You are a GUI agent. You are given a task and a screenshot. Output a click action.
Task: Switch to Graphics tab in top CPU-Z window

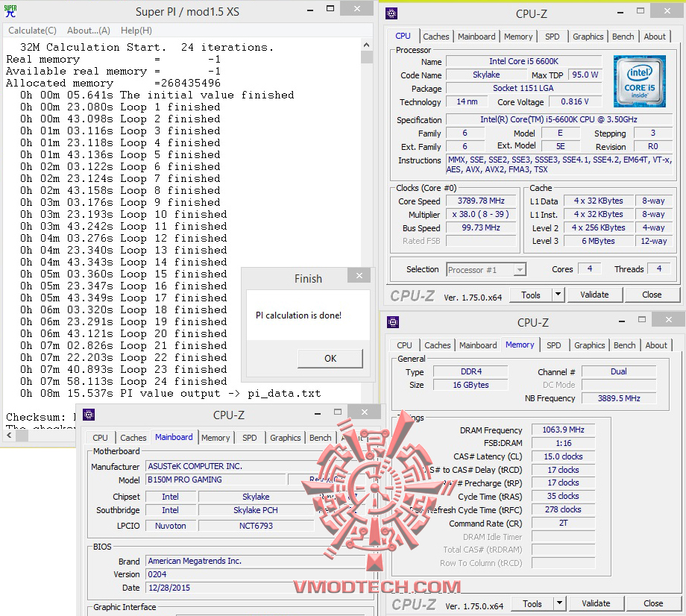588,37
